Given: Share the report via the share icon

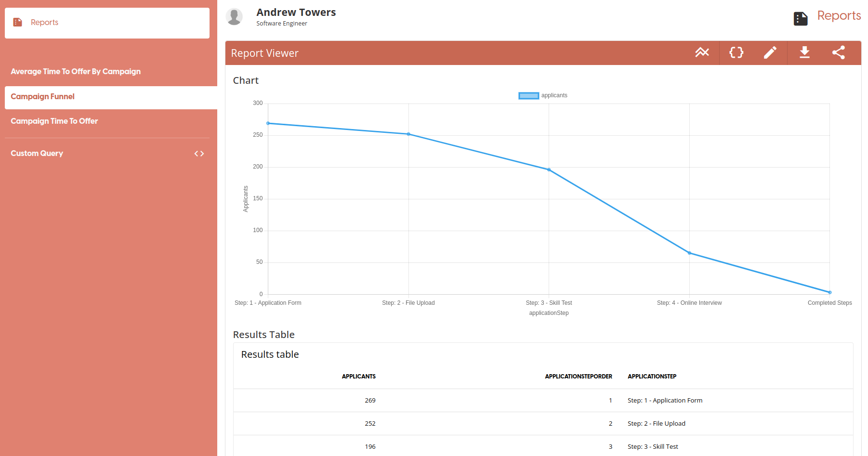Looking at the screenshot, I should tap(839, 52).
